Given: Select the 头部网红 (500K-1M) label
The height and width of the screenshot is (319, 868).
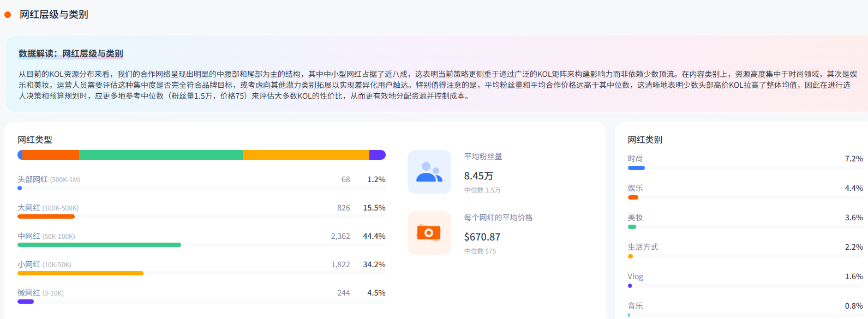Looking at the screenshot, I should click(49, 179).
